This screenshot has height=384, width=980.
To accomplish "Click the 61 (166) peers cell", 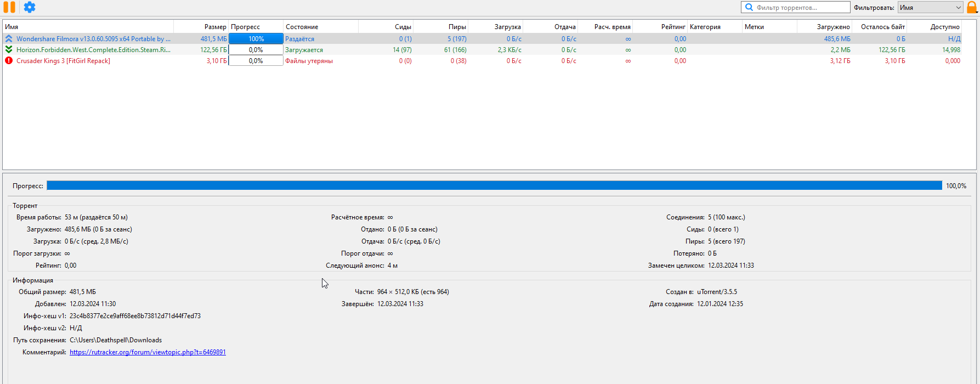I will click(x=455, y=49).
